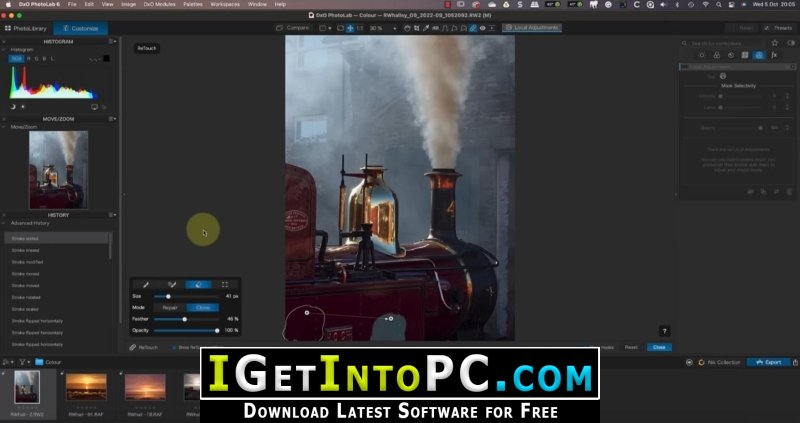Choose the ReTouch brush tool icon

tap(146, 284)
